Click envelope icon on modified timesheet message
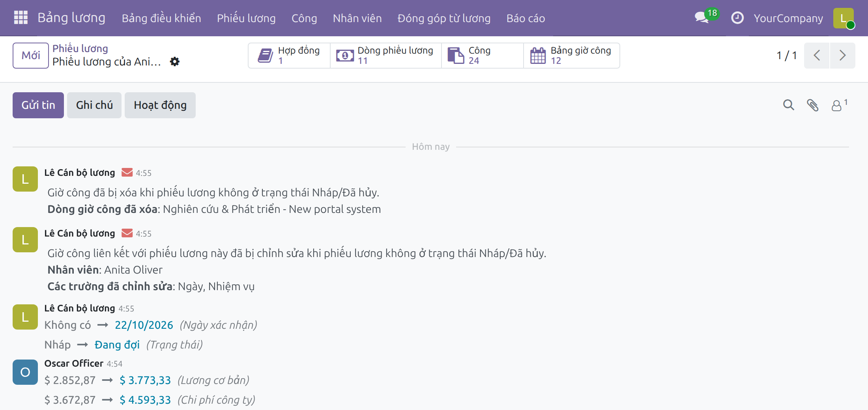The height and width of the screenshot is (410, 868). (127, 233)
